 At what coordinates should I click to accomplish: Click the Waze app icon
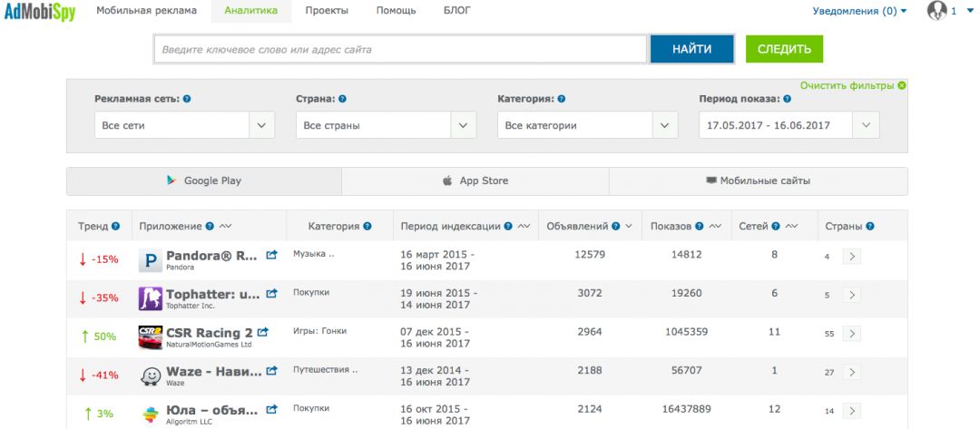[x=150, y=376]
